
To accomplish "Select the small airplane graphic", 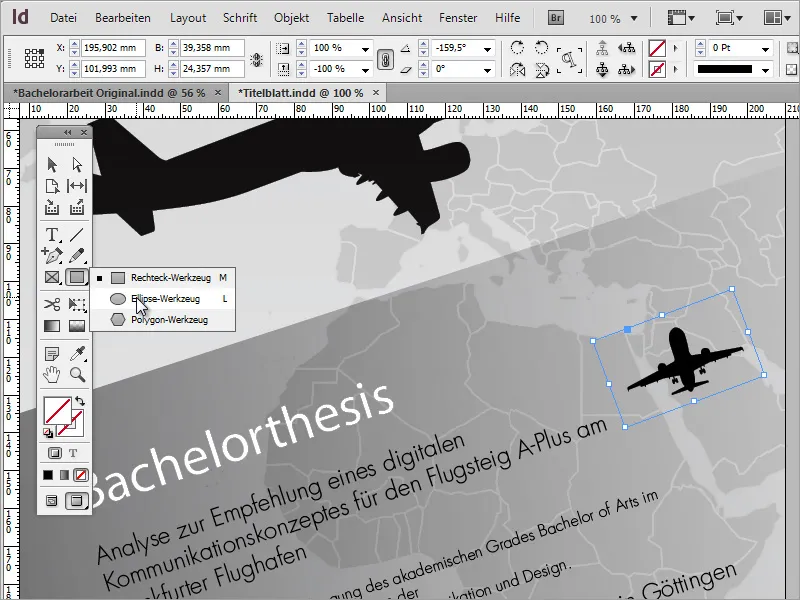I will click(684, 361).
